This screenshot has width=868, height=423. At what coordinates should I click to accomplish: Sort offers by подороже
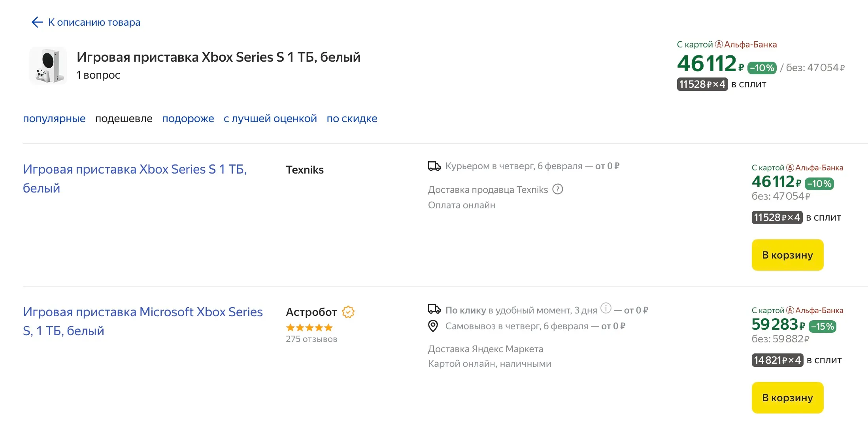click(188, 119)
